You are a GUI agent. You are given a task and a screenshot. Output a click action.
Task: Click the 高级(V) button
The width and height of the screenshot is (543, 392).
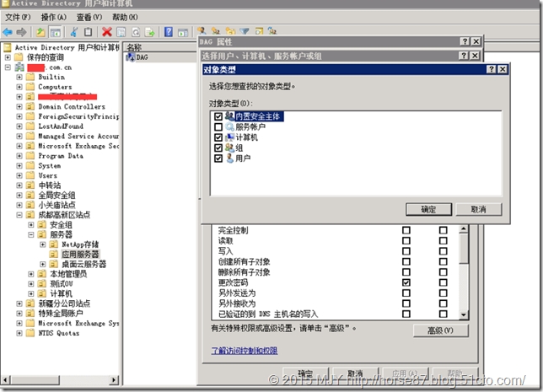coord(440,330)
